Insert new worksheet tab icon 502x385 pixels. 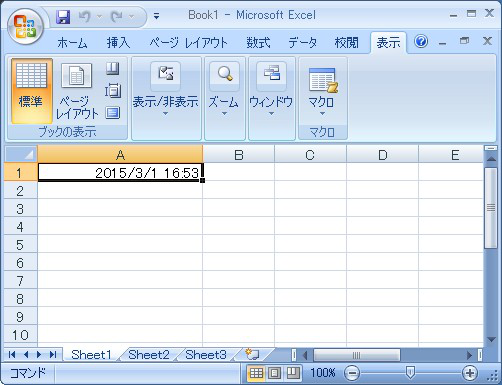click(x=252, y=354)
